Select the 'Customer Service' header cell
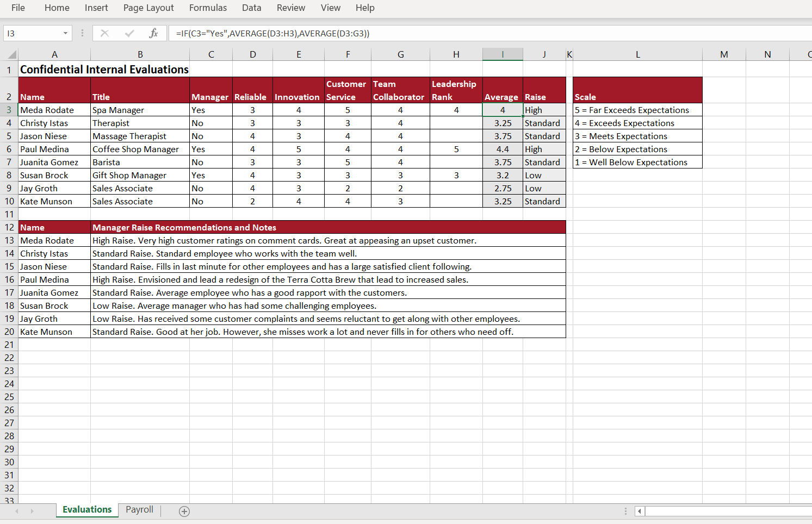The height and width of the screenshot is (524, 812). [348, 90]
